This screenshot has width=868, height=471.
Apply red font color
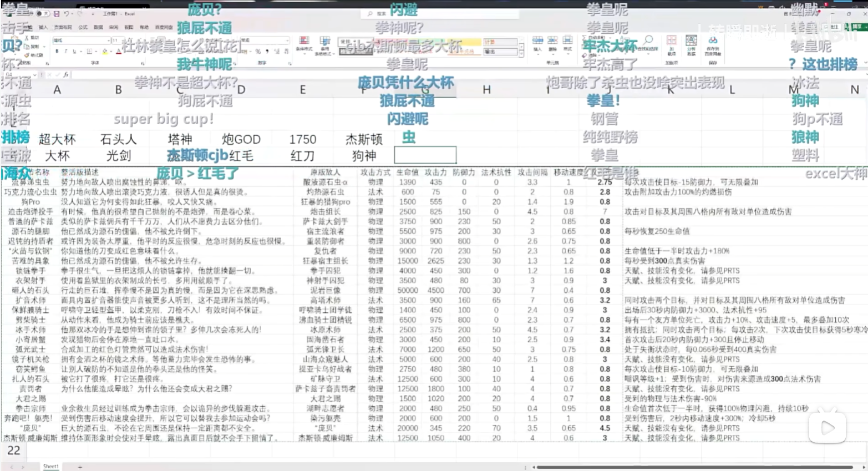pyautogui.click(x=118, y=51)
